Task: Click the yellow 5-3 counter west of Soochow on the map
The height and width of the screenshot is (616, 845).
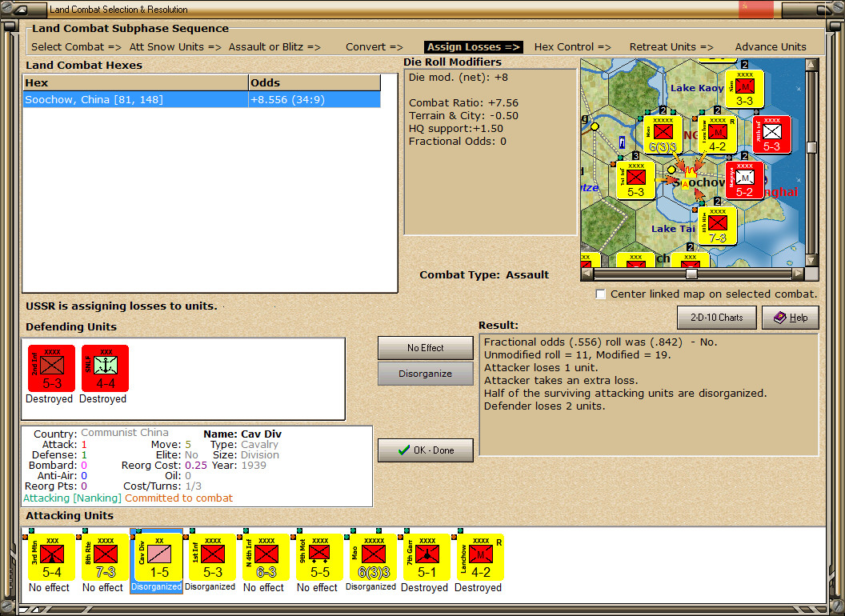Action: [x=636, y=181]
